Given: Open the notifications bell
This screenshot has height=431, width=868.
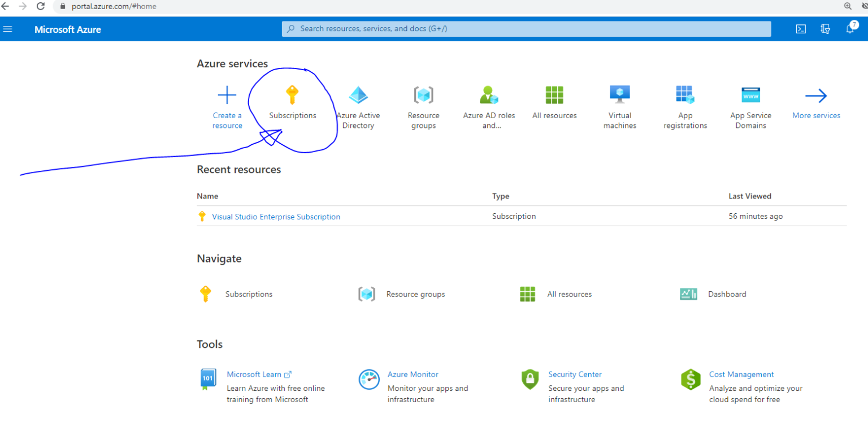Looking at the screenshot, I should point(850,29).
